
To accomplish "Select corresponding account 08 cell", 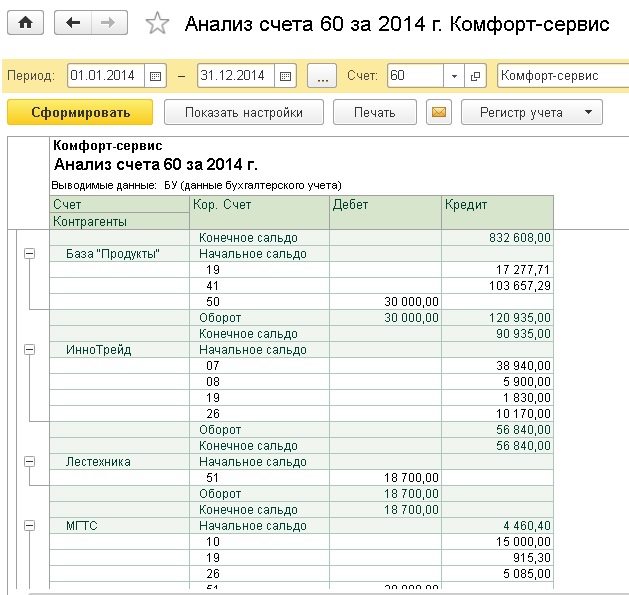I will (260, 382).
